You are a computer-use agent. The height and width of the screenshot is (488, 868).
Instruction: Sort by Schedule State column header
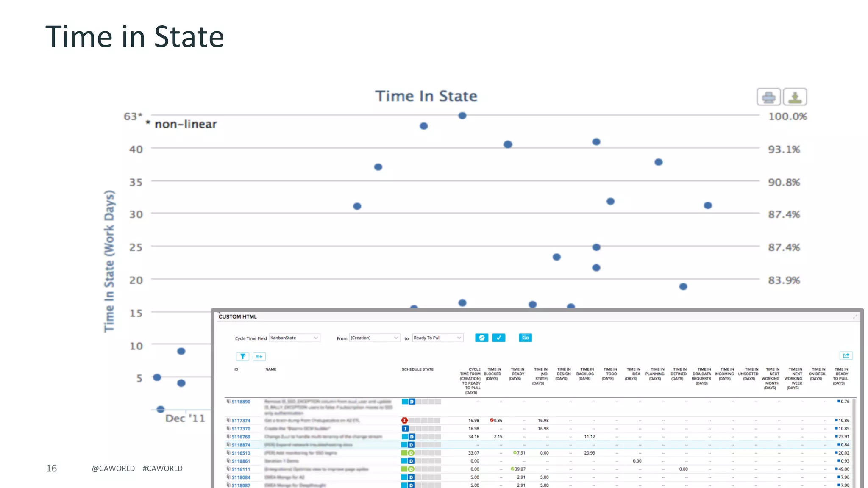coord(417,369)
